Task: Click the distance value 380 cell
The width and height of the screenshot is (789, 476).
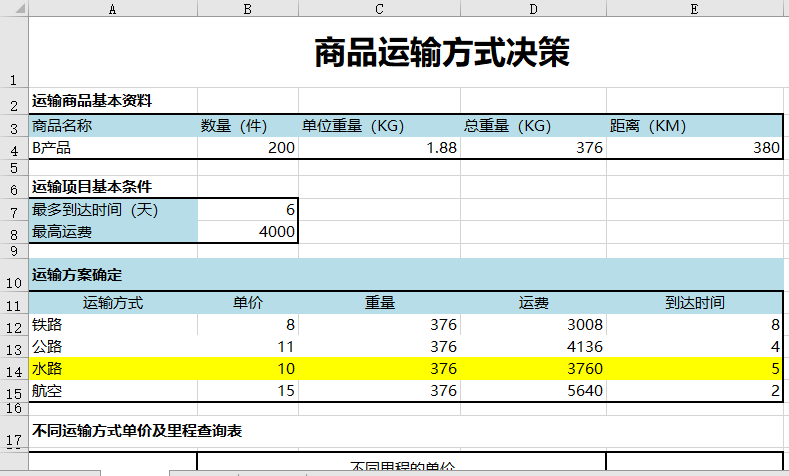Action: [695, 148]
